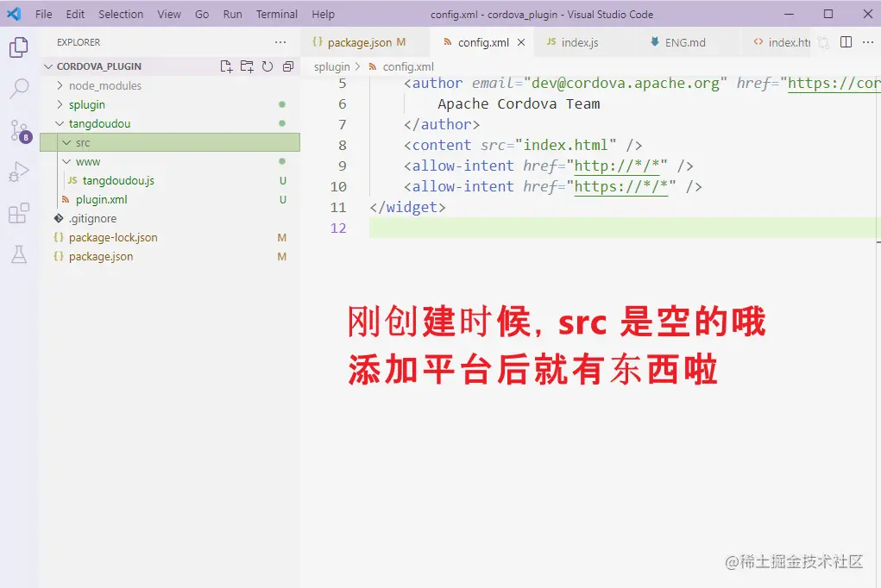The width and height of the screenshot is (881, 588).
Task: Click line number 12 in gutter
Action: 338,228
